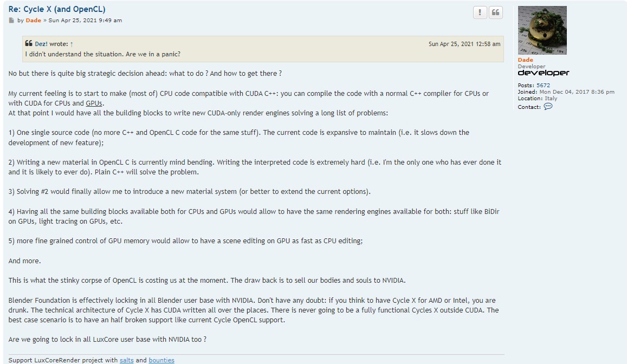Screen dimensions: 627x364
Task: Open the post title Re: Cycle X
Action: coord(57,9)
